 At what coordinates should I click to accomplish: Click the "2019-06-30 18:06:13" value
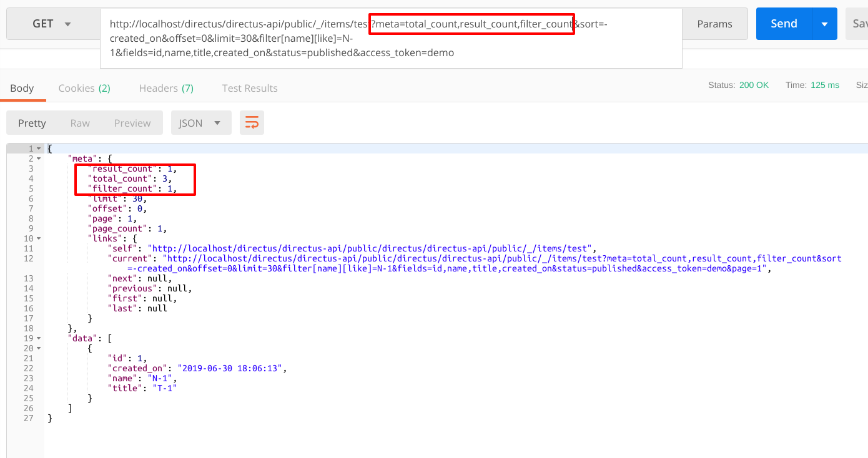tap(230, 368)
